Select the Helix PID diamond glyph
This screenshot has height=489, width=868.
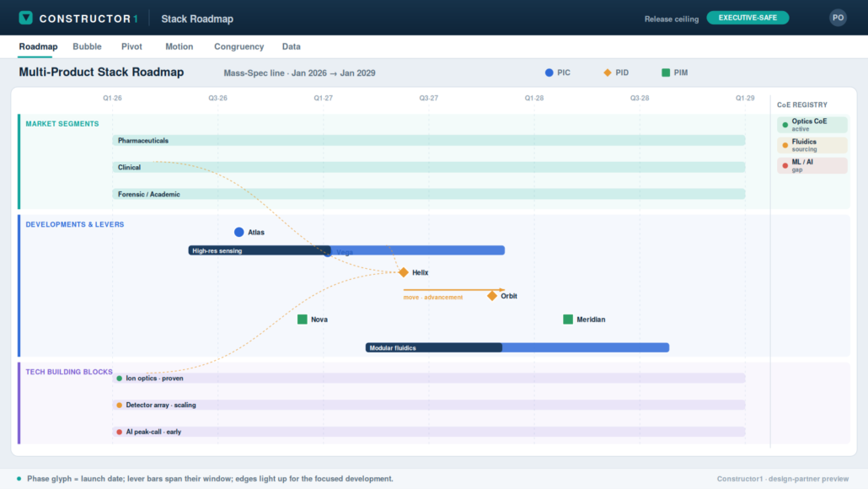pyautogui.click(x=404, y=272)
